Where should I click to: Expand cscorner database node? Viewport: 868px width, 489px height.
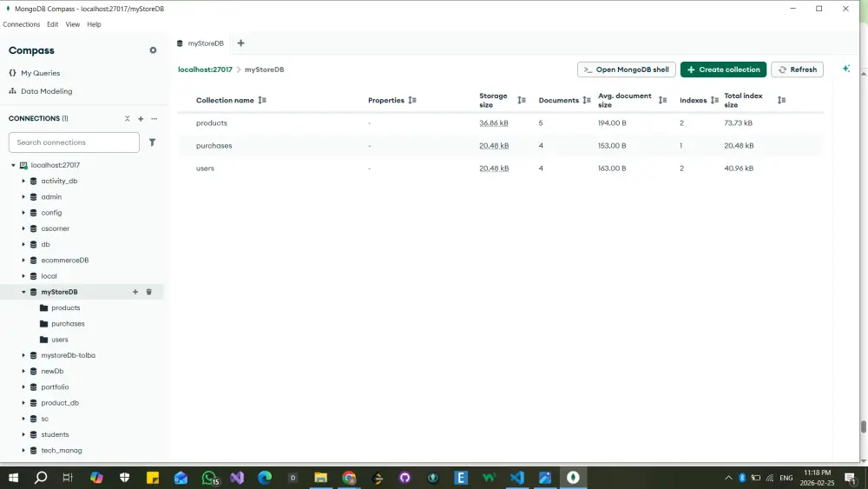(x=23, y=228)
